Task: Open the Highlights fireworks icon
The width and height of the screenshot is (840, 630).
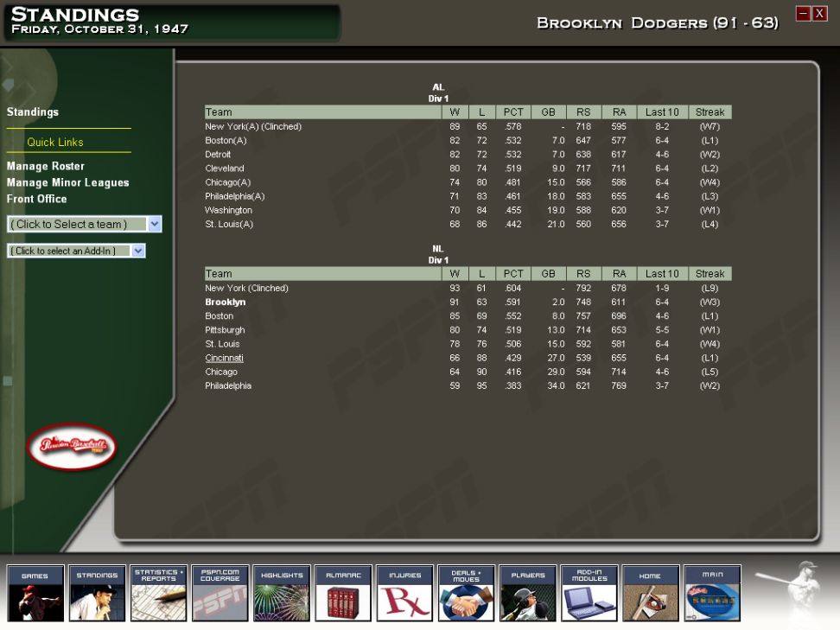Action: point(282,593)
